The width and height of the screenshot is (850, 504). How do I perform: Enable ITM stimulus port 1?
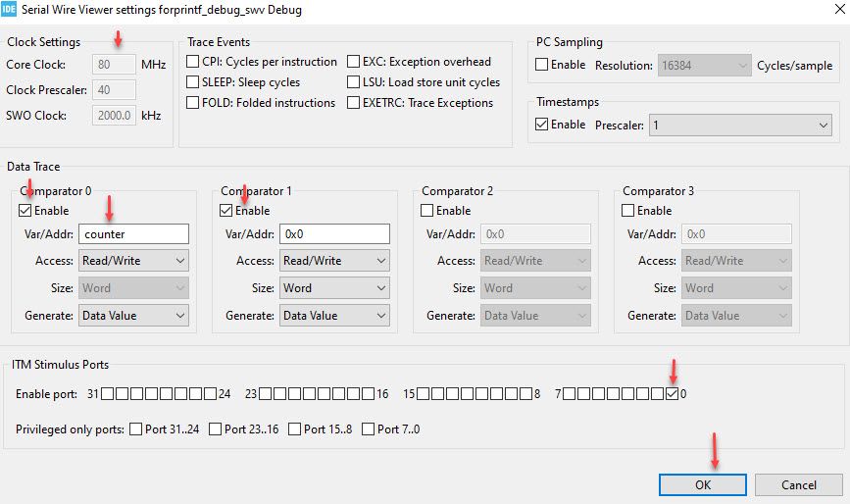coord(658,393)
